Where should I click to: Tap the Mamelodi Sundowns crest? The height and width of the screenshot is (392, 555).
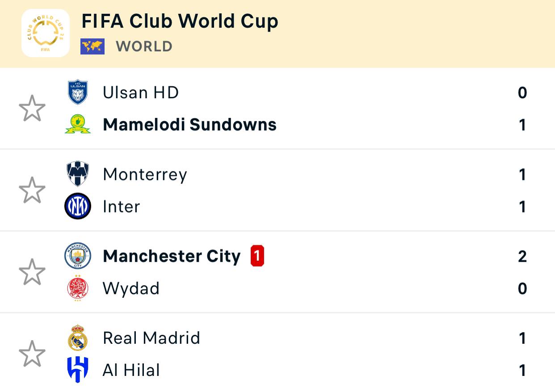click(78, 125)
